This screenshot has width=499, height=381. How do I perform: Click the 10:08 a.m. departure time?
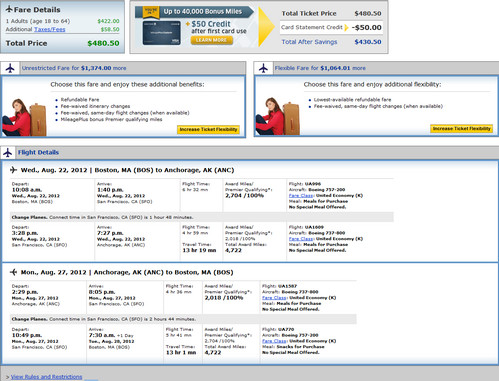click(27, 190)
